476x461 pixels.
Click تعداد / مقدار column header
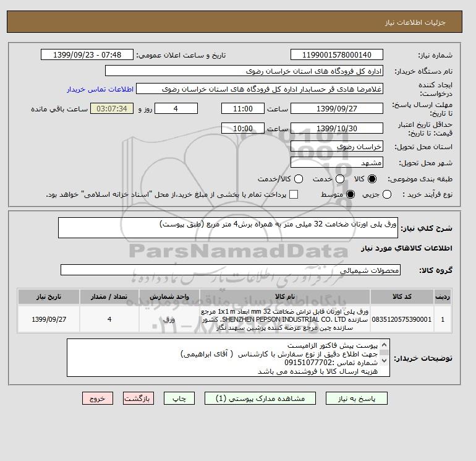click(x=109, y=296)
